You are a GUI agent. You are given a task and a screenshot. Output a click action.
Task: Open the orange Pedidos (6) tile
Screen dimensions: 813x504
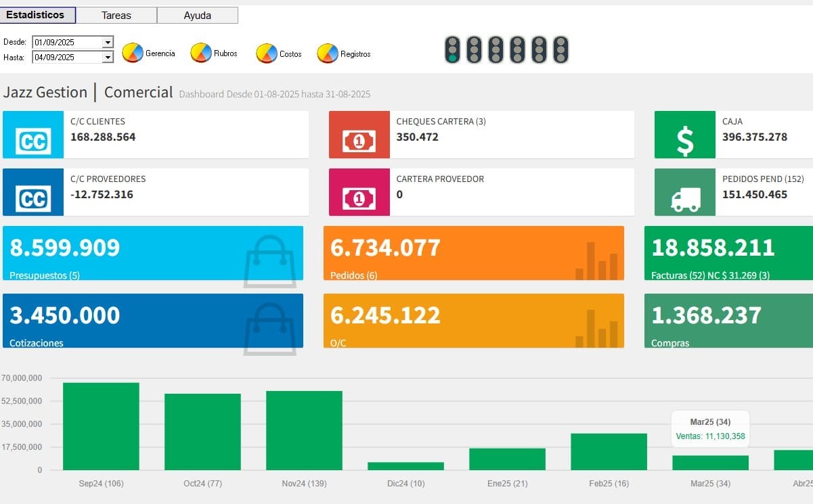coord(473,253)
